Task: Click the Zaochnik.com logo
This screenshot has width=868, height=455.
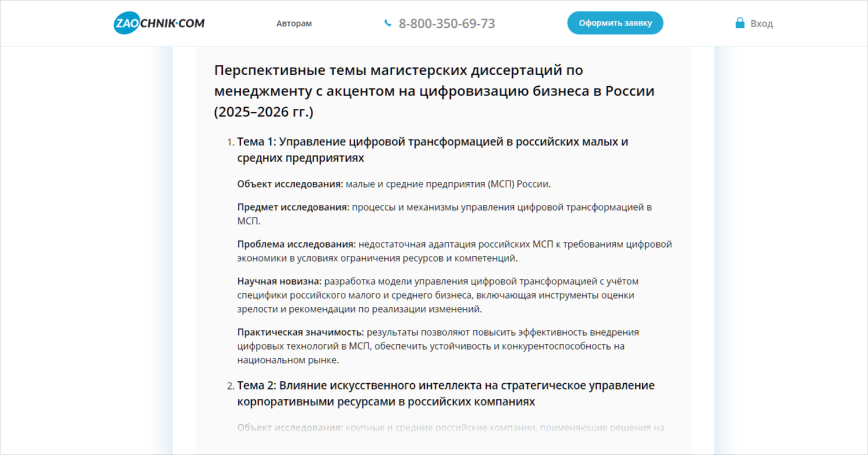Action: tap(159, 23)
